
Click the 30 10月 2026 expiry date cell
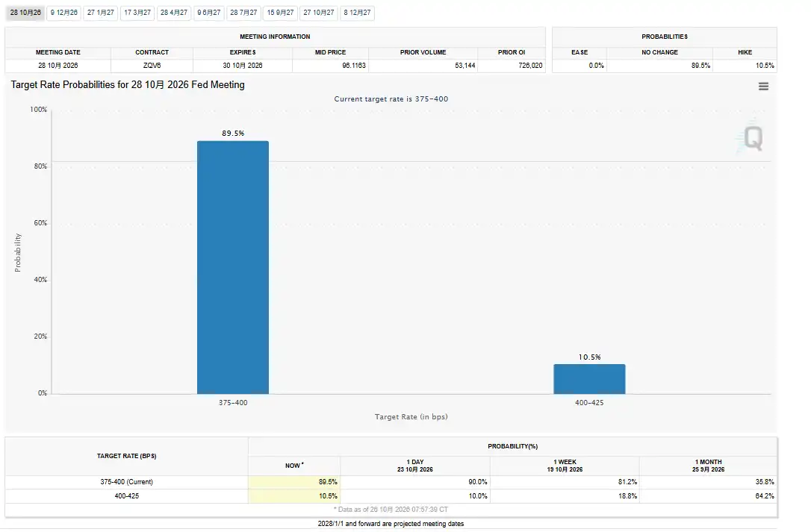(243, 66)
